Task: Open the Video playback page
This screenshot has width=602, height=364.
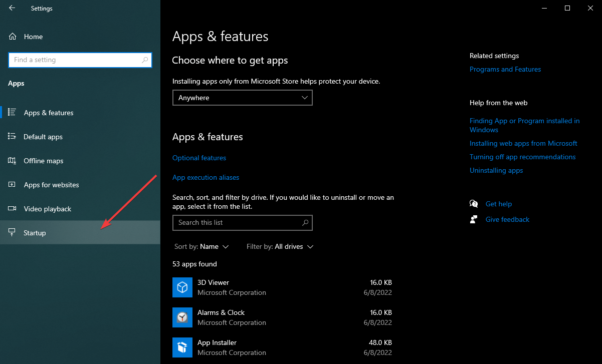Action: tap(80, 209)
